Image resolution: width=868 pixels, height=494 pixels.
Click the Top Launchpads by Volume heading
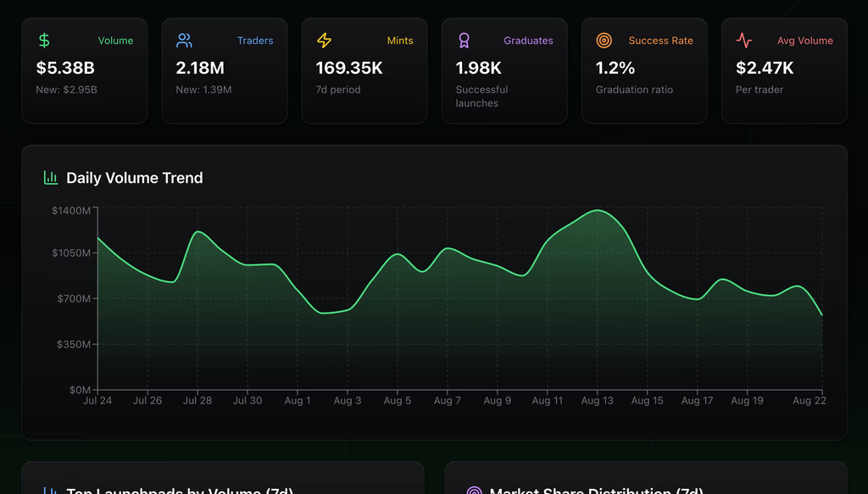(180, 491)
